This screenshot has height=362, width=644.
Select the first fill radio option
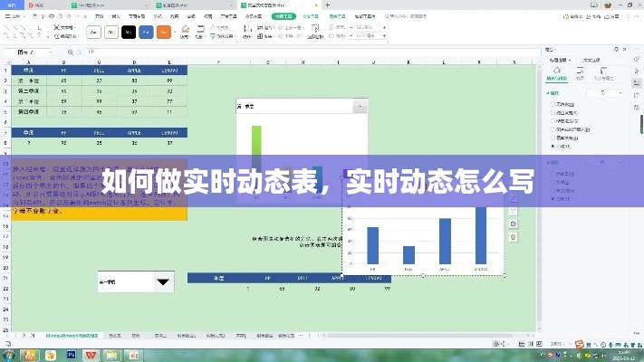point(553,104)
